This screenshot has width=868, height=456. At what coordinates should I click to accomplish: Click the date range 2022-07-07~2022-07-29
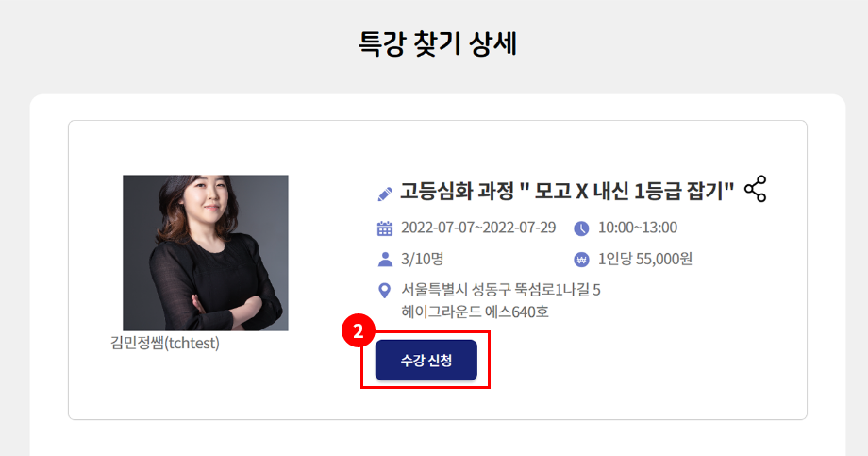point(478,228)
